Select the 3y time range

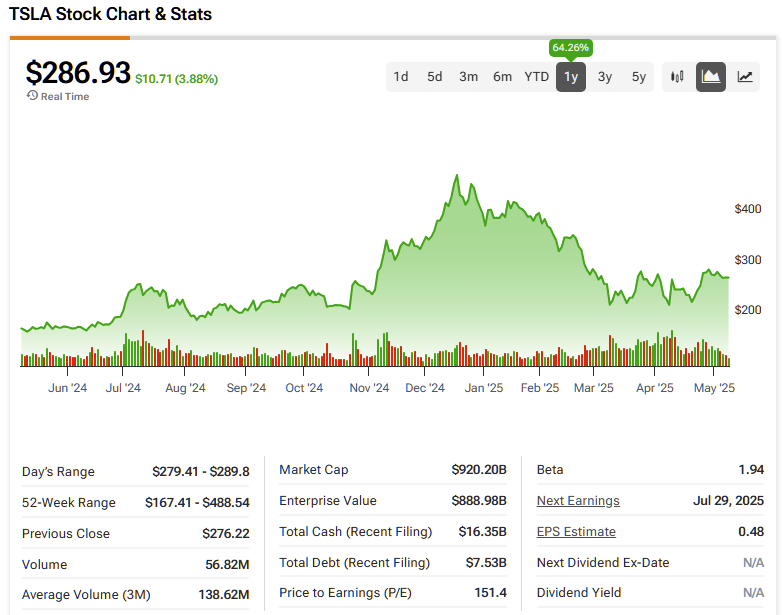pyautogui.click(x=605, y=77)
